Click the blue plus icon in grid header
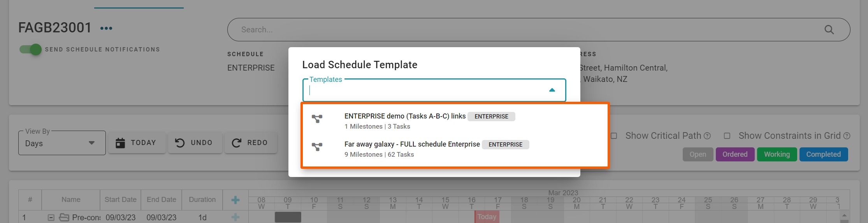The height and width of the screenshot is (223, 868). coord(235,200)
